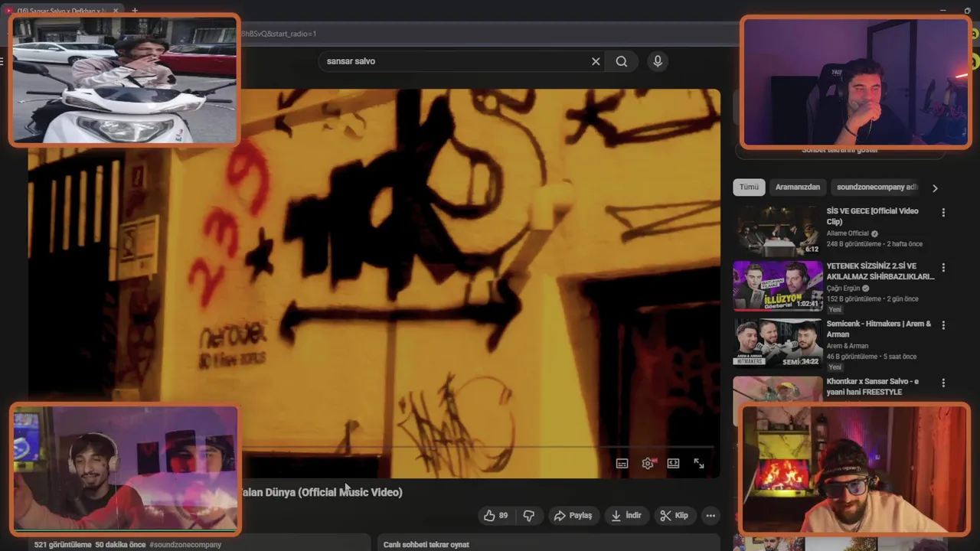
Task: Open 'Khontkar x Sansar Salvo' freestyle title
Action: [x=872, y=386]
